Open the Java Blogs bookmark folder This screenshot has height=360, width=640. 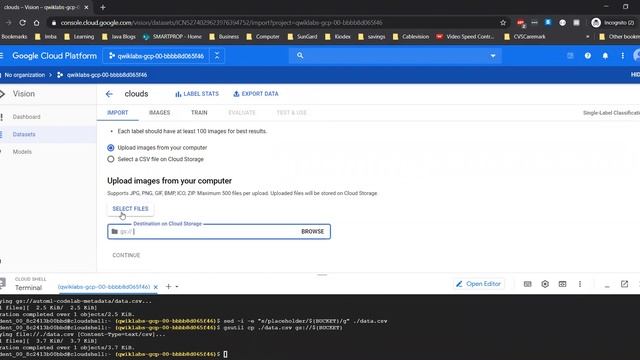(x=119, y=37)
